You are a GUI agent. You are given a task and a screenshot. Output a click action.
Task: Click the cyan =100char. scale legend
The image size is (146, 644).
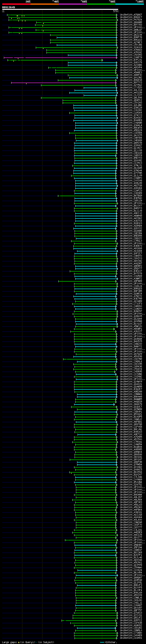[x=109, y=642]
